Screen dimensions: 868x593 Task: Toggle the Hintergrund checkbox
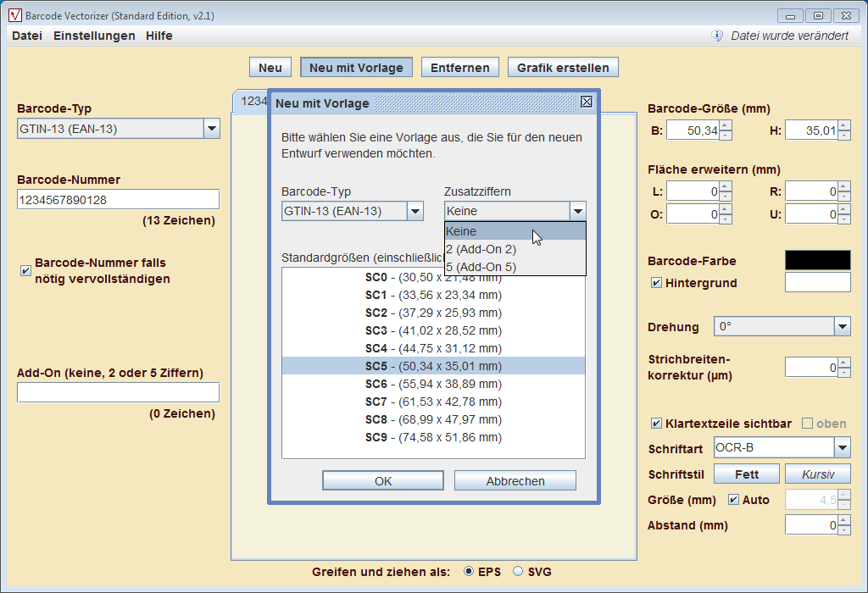pos(656,283)
